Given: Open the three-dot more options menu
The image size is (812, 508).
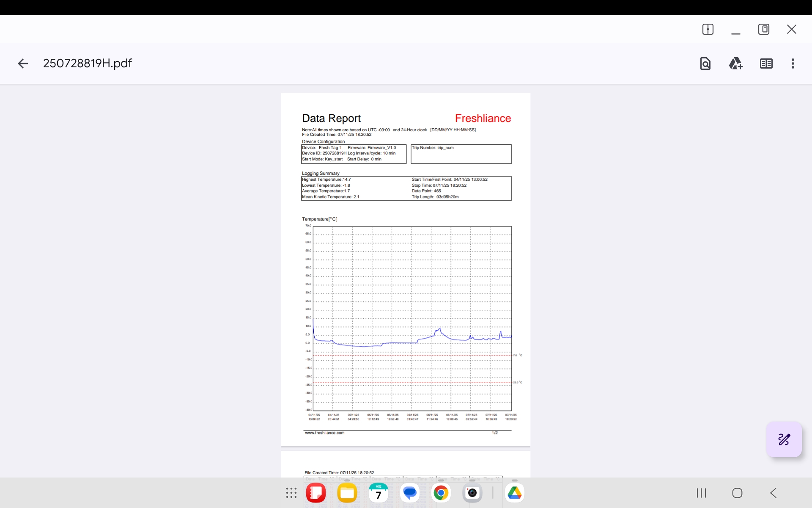Looking at the screenshot, I should (x=793, y=63).
